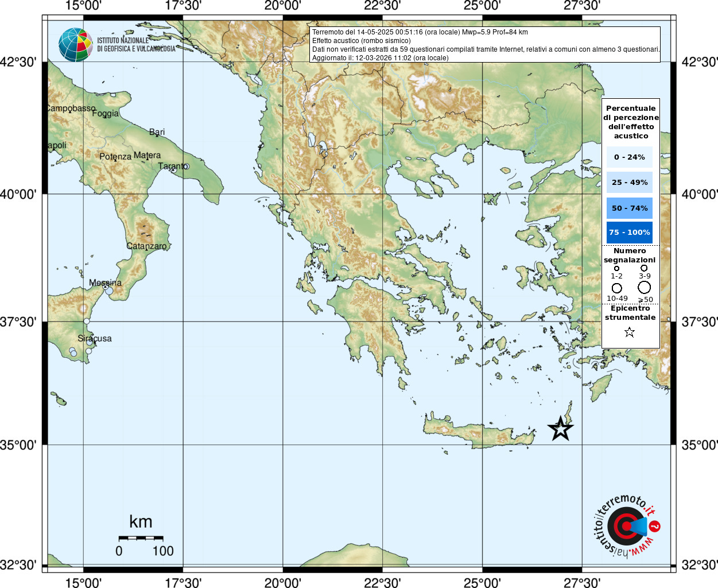Image resolution: width=718 pixels, height=588 pixels.
Task: Click the legend circle for ≥50 reports
Action: point(645,287)
